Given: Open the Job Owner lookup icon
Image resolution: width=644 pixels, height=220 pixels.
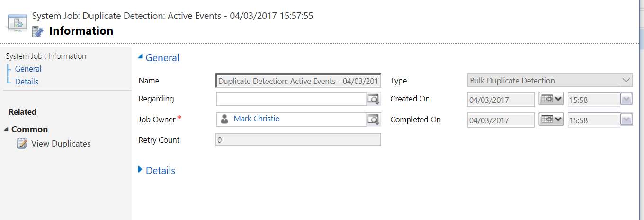Looking at the screenshot, I should (374, 119).
